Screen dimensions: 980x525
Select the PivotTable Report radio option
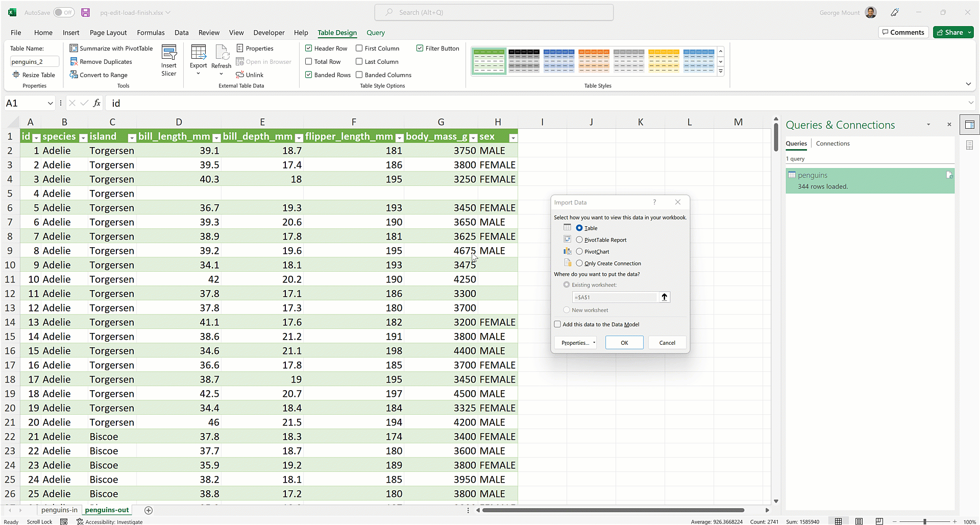click(579, 240)
